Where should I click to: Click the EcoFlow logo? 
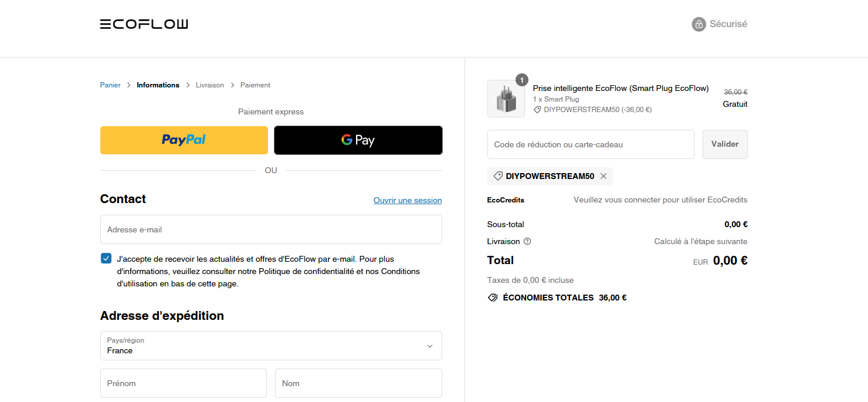coord(144,24)
